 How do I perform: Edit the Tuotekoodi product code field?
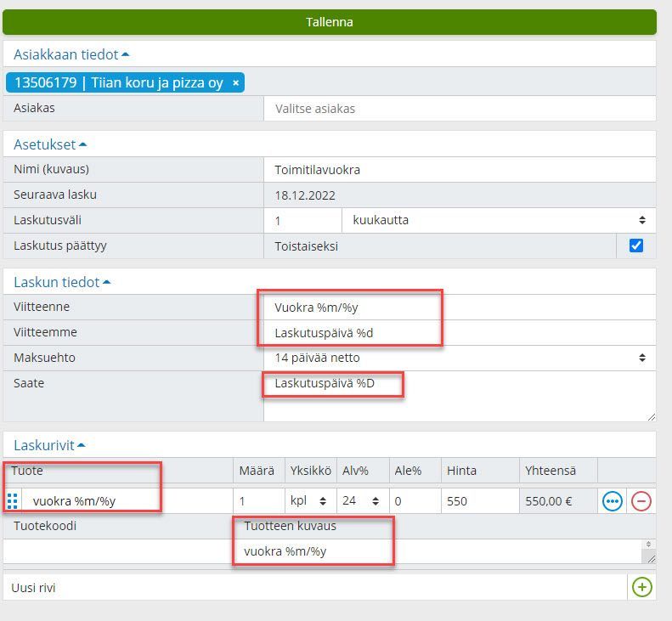118,551
